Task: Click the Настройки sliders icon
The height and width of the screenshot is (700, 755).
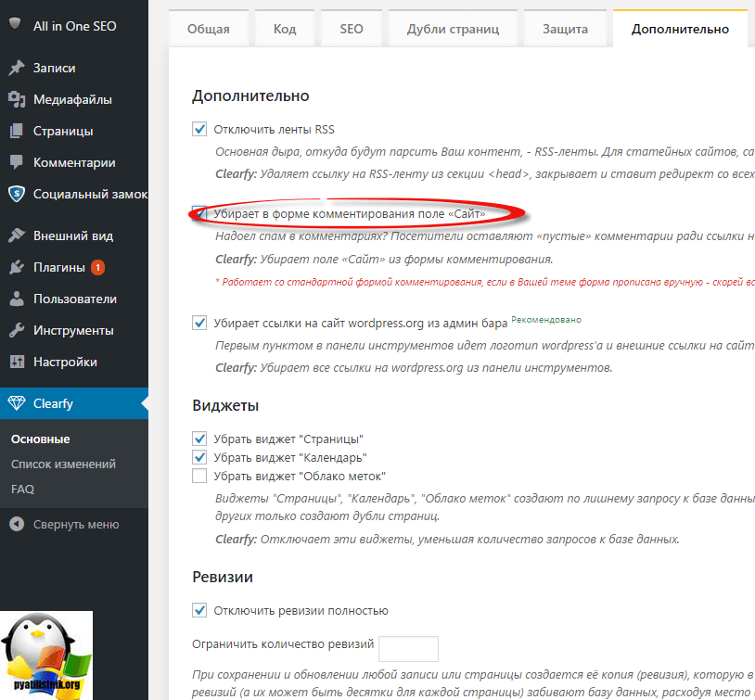Action: 17,362
